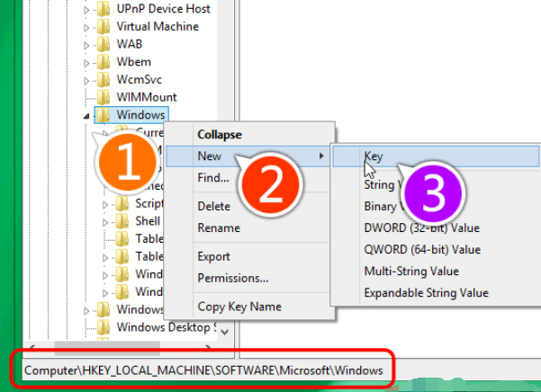Choose Collapse from the context menu

[x=220, y=134]
